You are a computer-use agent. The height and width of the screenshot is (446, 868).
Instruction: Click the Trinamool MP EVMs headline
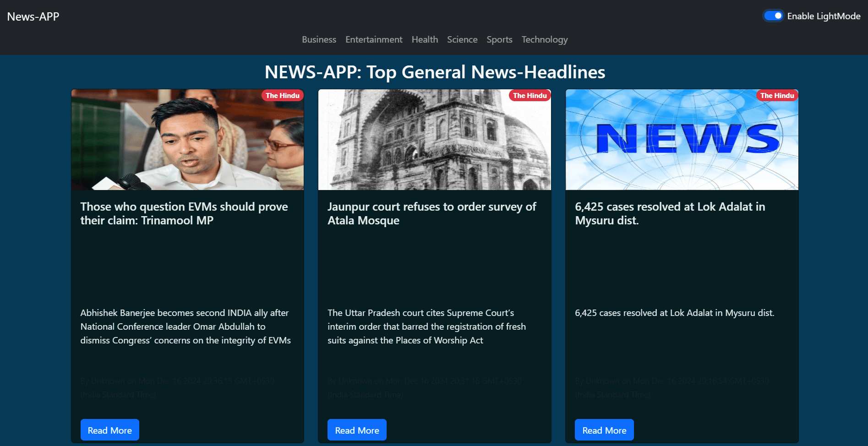(x=184, y=213)
